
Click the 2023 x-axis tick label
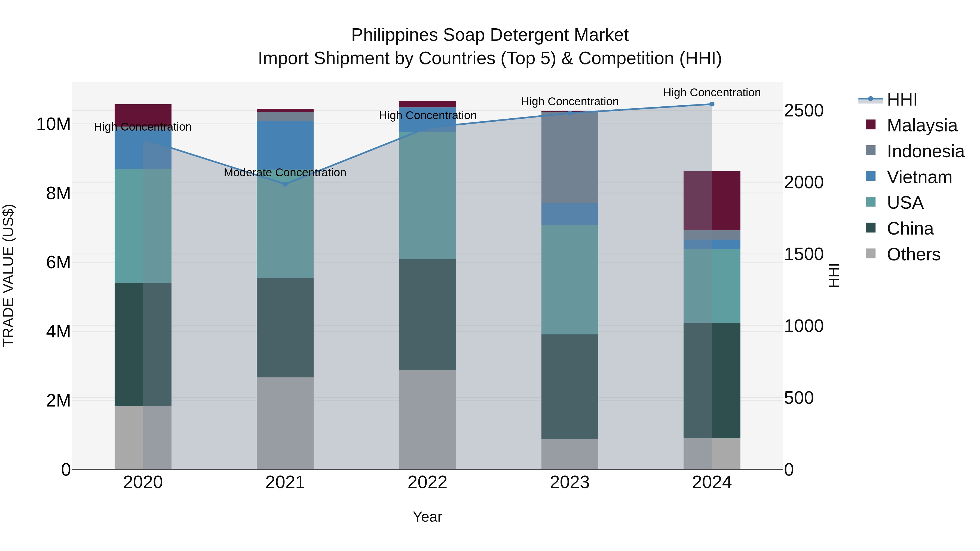tap(570, 482)
